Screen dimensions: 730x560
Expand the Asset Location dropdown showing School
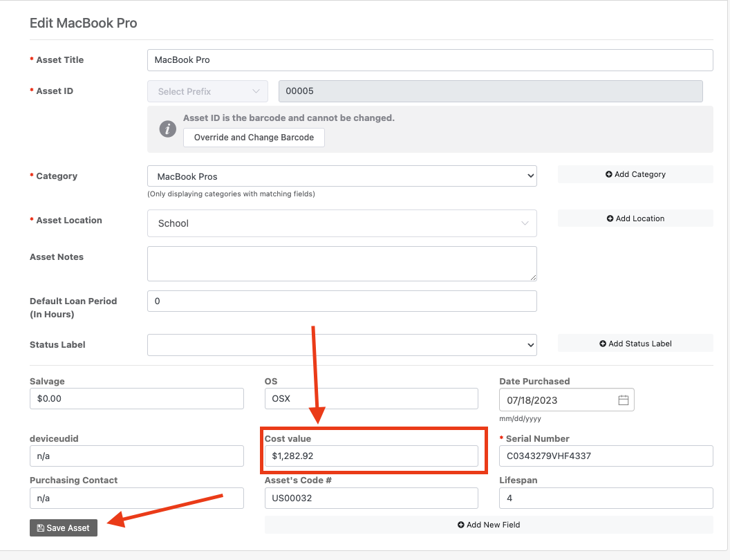point(341,223)
